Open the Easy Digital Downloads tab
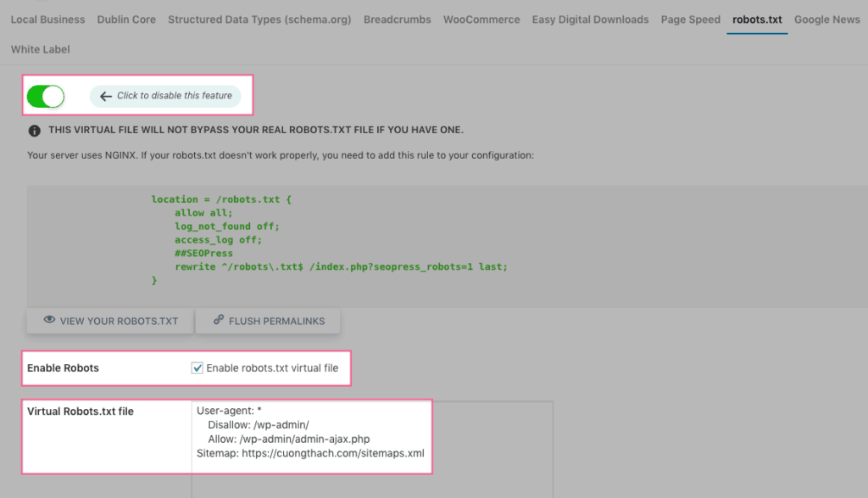This screenshot has height=498, width=868. (590, 20)
